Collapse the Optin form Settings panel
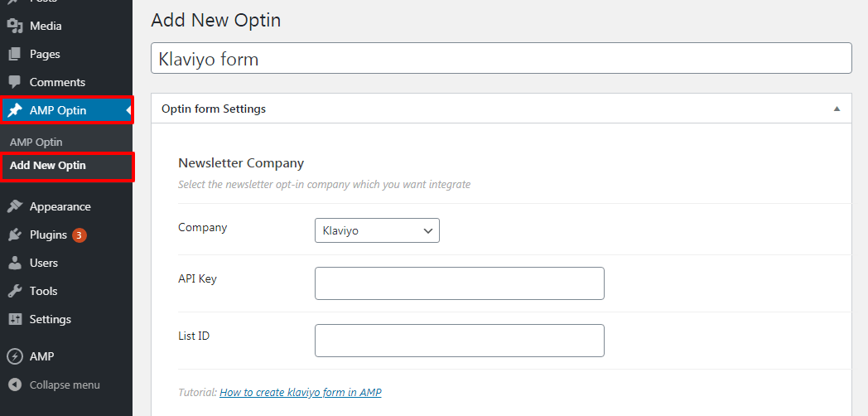Image resolution: width=868 pixels, height=416 pixels. [837, 109]
